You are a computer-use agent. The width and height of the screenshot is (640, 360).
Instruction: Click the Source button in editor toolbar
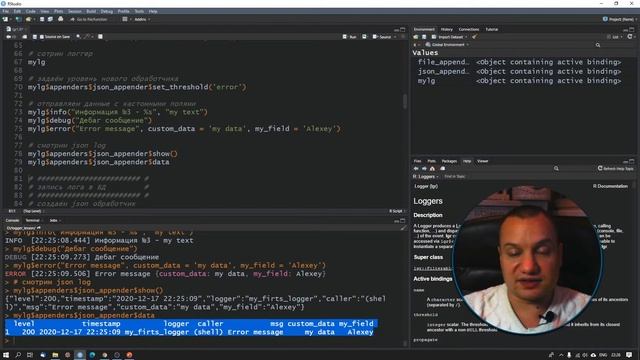coord(382,37)
